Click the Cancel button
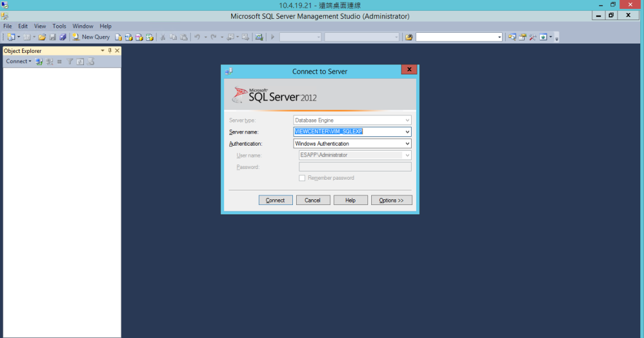Viewport: 644px width, 338px height. tap(313, 200)
